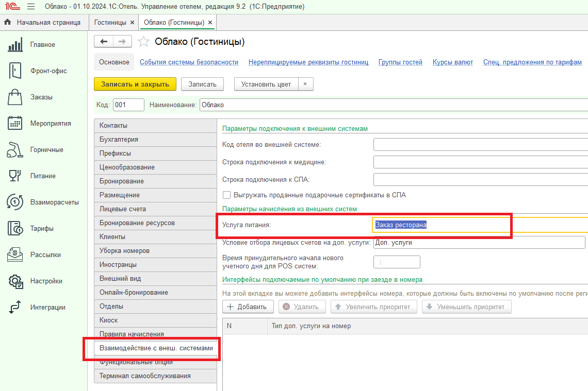Open События системы безопасности link
The image size is (588, 391).
point(189,62)
